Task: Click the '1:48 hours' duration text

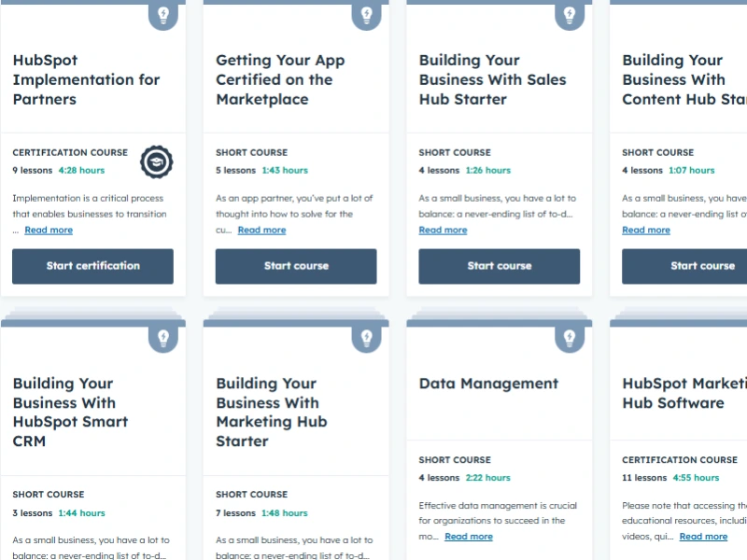Action: pos(285,513)
